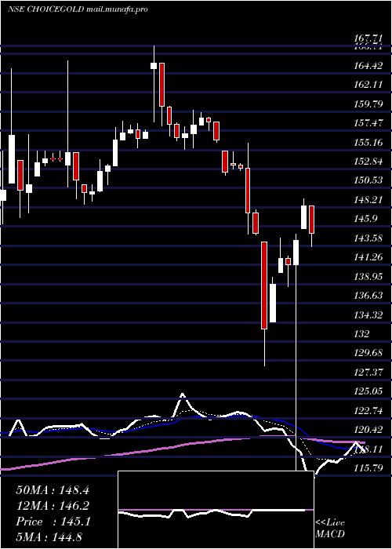Select the 136.63 price axis label
Image resolution: width=392 pixels, height=549 pixels.
pyautogui.click(x=369, y=296)
